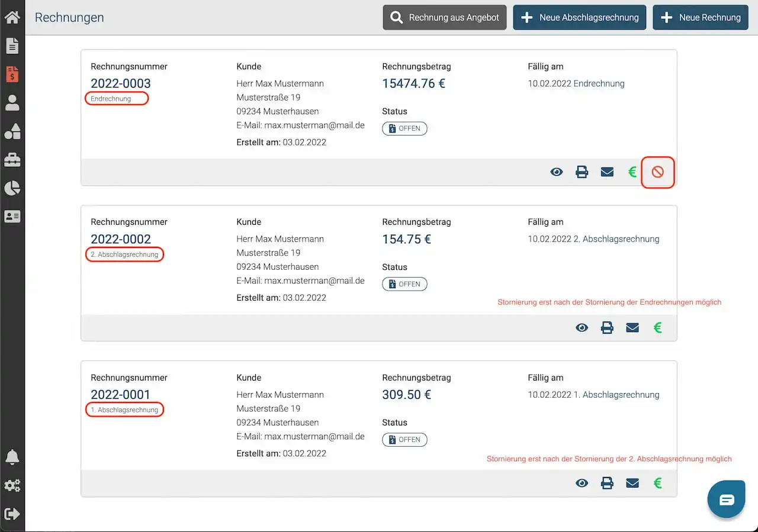Open the shapes icon in the sidebar
This screenshot has width=758, height=532.
tap(12, 131)
